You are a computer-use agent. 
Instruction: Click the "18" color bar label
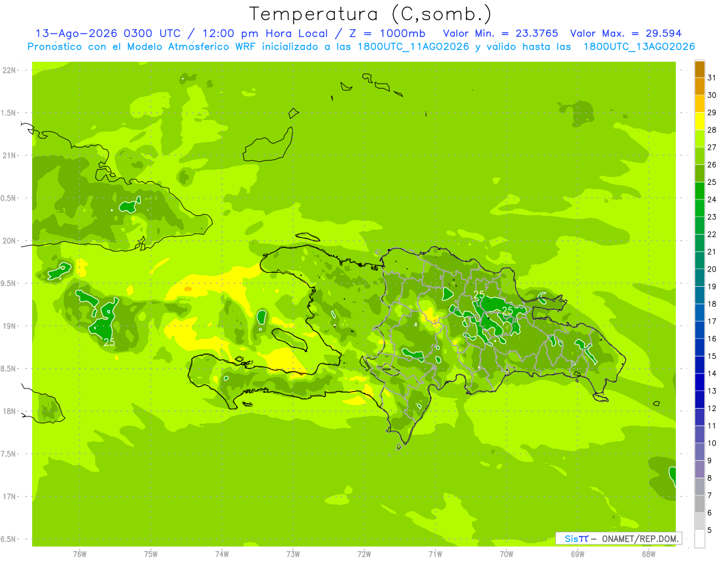pyautogui.click(x=712, y=304)
